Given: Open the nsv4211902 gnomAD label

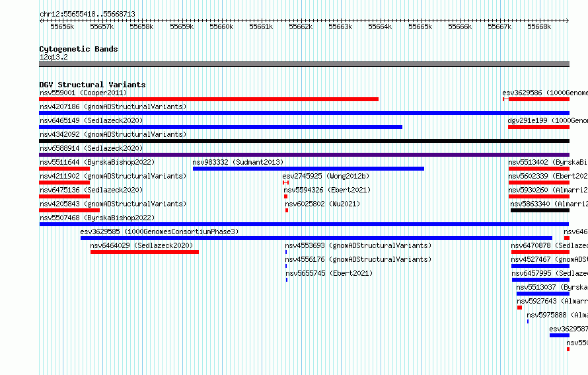Looking at the screenshot, I should (113, 177).
